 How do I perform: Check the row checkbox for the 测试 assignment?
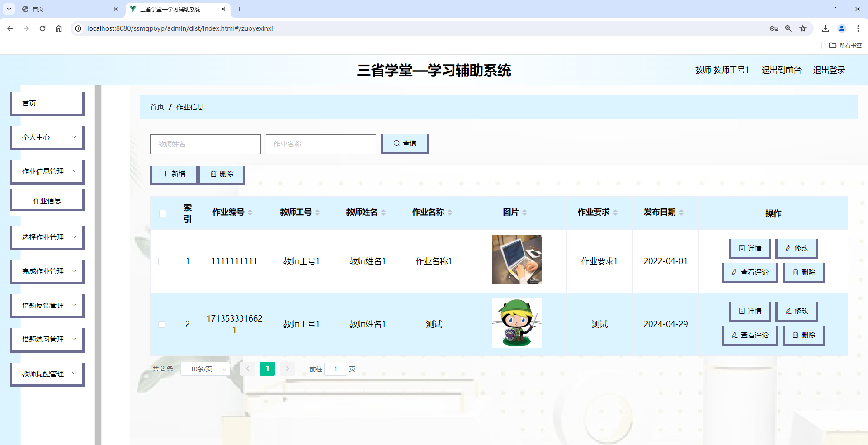[x=163, y=324]
